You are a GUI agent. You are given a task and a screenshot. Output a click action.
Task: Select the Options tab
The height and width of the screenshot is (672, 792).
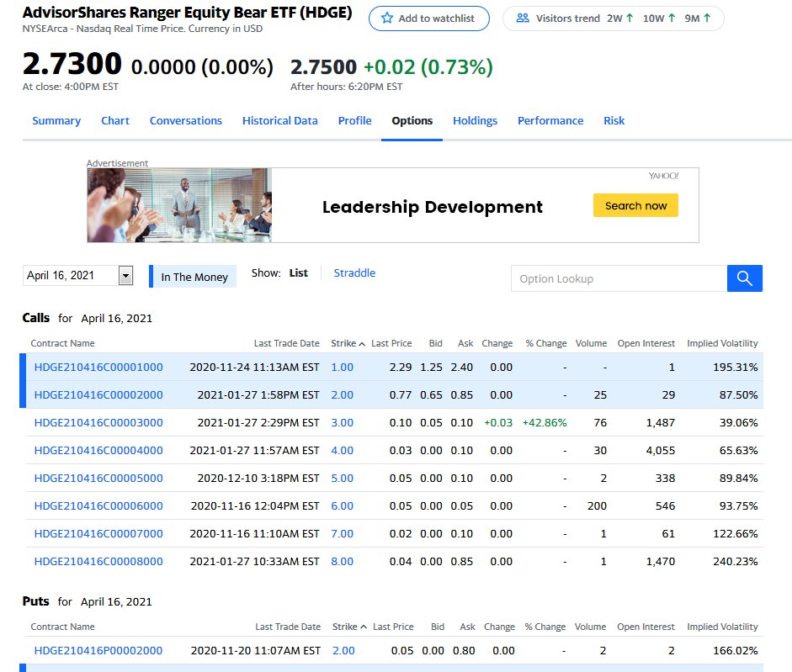pyautogui.click(x=412, y=120)
